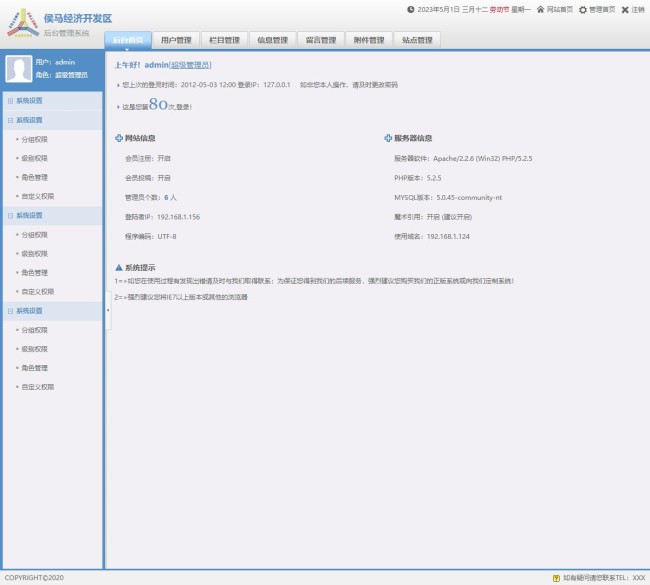Screen dimensions: 650x585
Task: Click the gear icon for 管理首页
Action: point(583,10)
